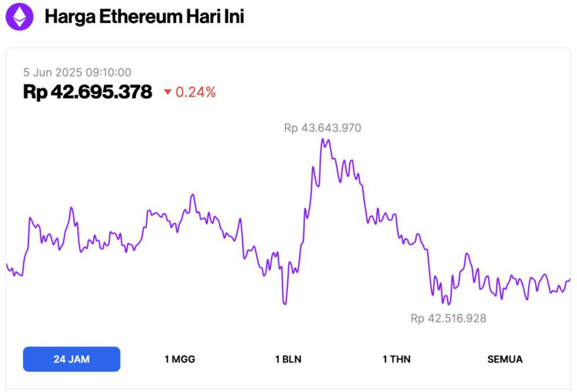This screenshot has height=392, width=577.
Task: Click the heading Harga Ethereum Hari Ini
Action: pos(145,16)
